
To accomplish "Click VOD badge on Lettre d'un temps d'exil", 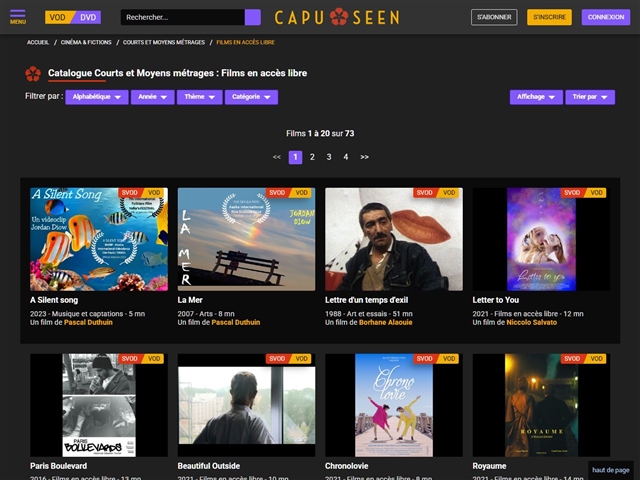I will coord(449,193).
